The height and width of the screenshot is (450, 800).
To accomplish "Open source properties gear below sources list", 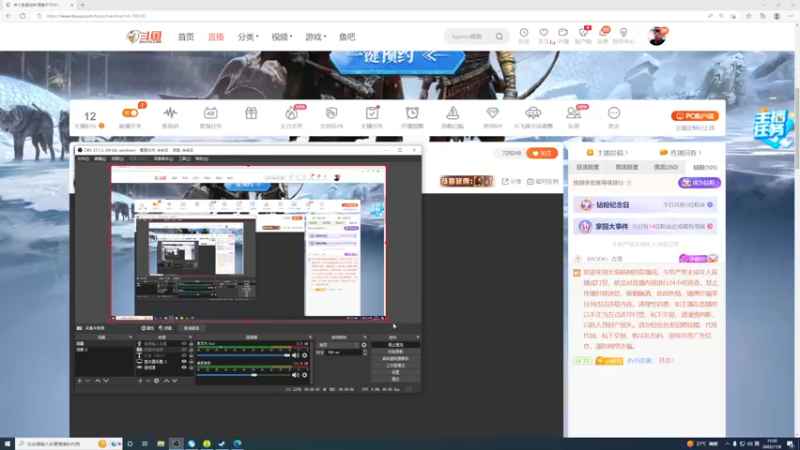I will [x=157, y=381].
